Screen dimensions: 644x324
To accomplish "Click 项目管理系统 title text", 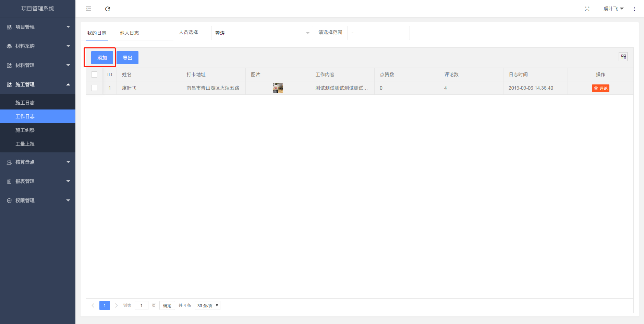I will tap(38, 9).
